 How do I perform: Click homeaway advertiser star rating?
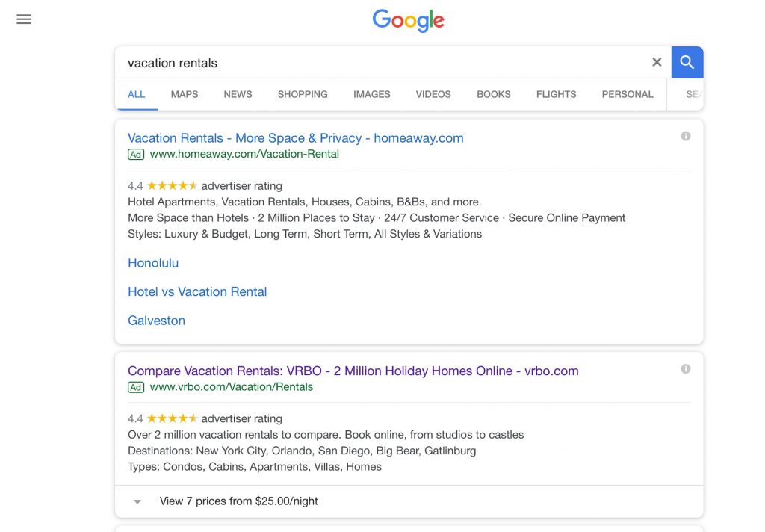pyautogui.click(x=173, y=185)
